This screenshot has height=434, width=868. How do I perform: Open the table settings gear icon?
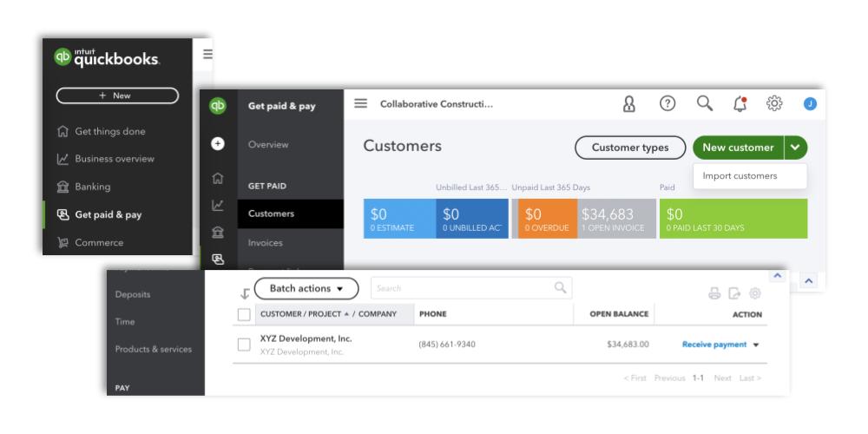coord(755,293)
